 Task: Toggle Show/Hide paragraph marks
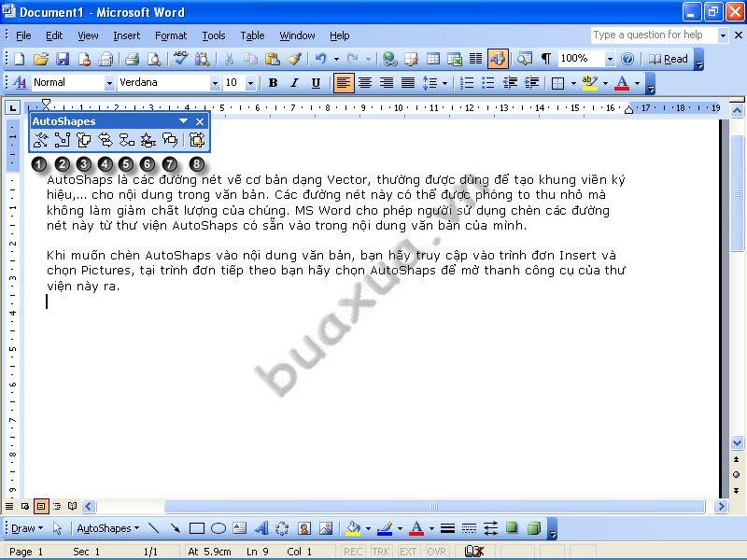[546, 59]
